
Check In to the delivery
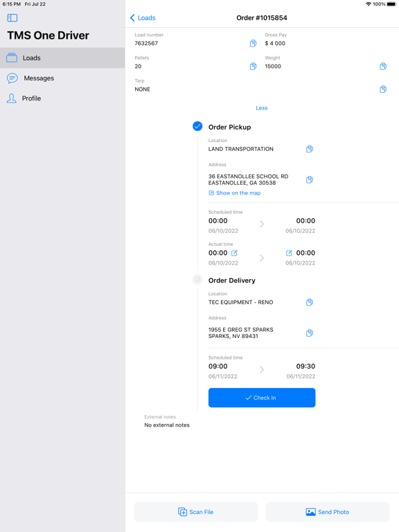click(x=262, y=398)
